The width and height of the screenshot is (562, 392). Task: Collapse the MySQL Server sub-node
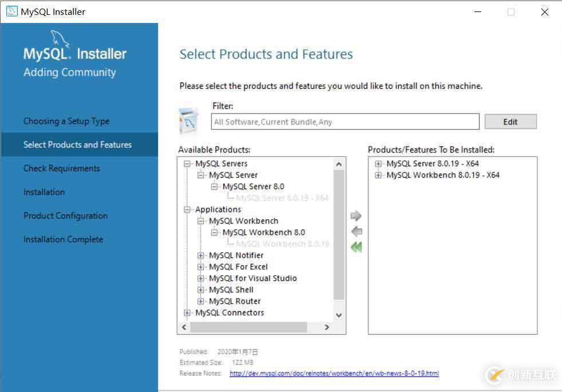pyautogui.click(x=201, y=175)
